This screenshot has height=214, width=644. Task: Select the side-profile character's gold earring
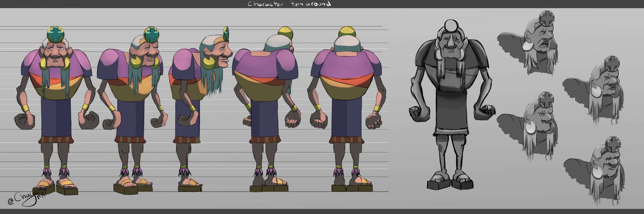pyautogui.click(x=208, y=63)
